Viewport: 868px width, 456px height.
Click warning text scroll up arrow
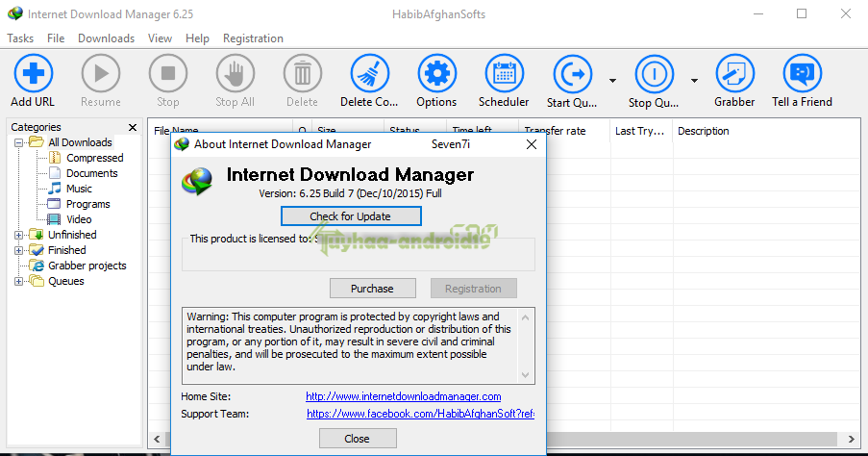[x=526, y=317]
